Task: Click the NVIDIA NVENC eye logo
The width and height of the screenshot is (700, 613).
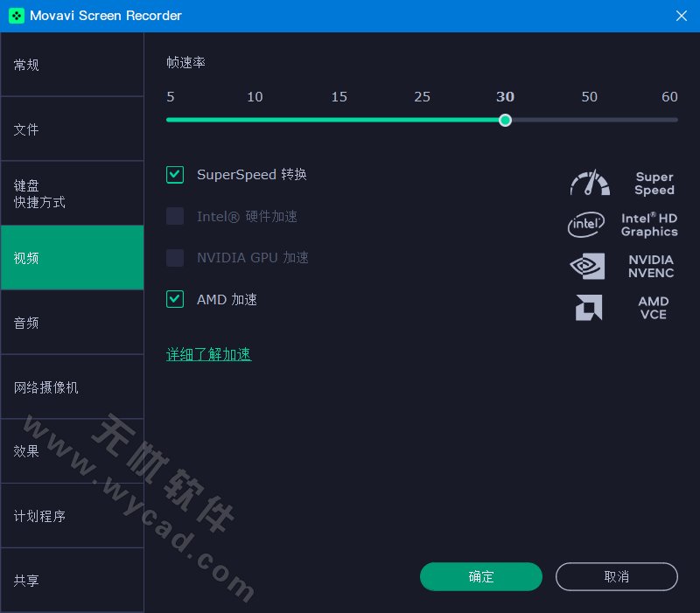Action: click(587, 266)
